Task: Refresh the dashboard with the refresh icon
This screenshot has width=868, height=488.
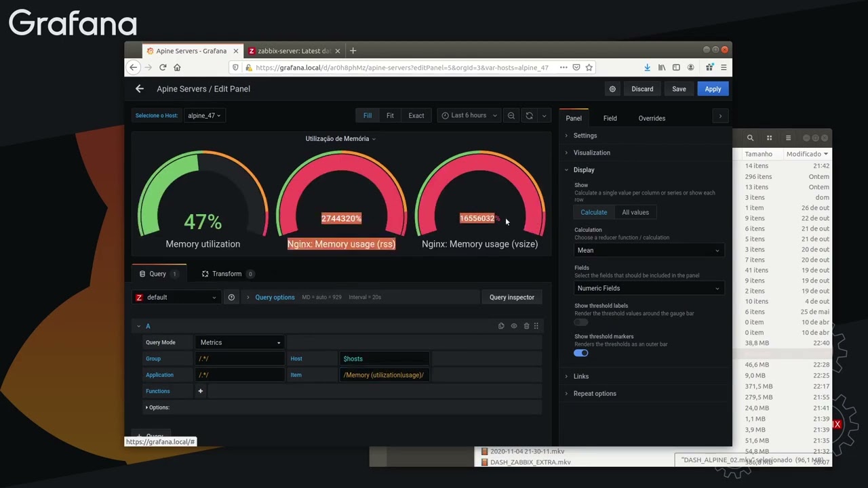Action: [529, 115]
